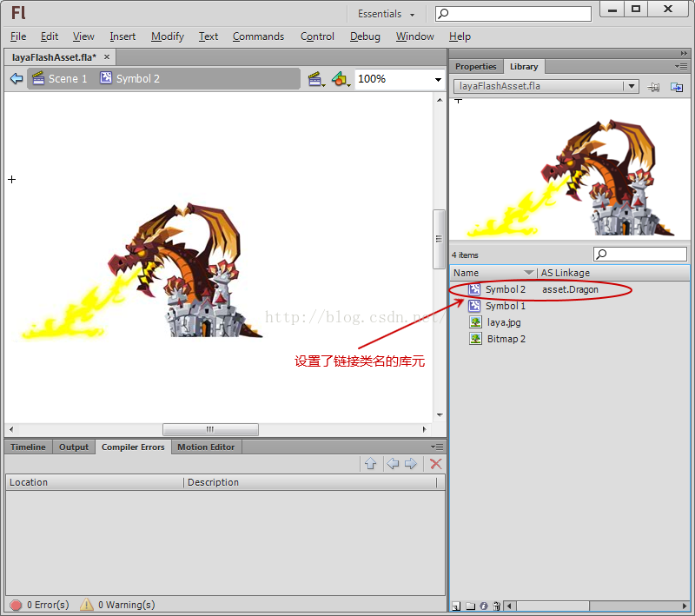
Task: Open the Insert menu
Action: tap(122, 36)
